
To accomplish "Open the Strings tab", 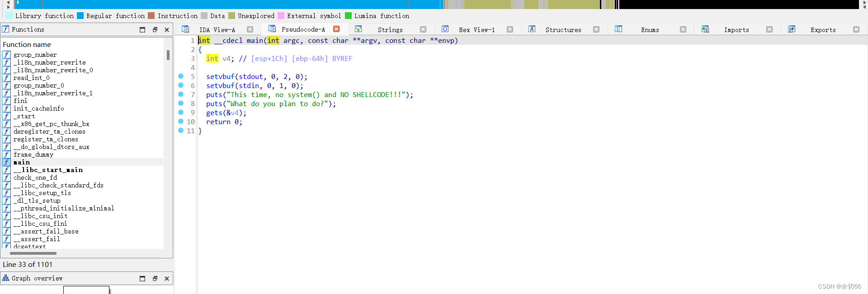I will coord(390,30).
